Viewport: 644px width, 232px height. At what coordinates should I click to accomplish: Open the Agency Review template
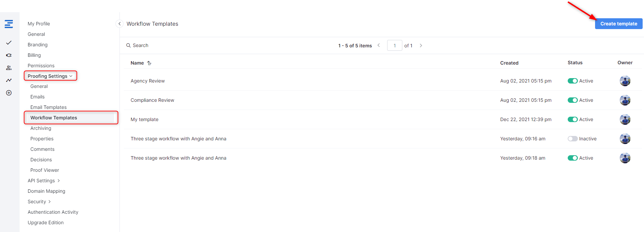pyautogui.click(x=147, y=81)
